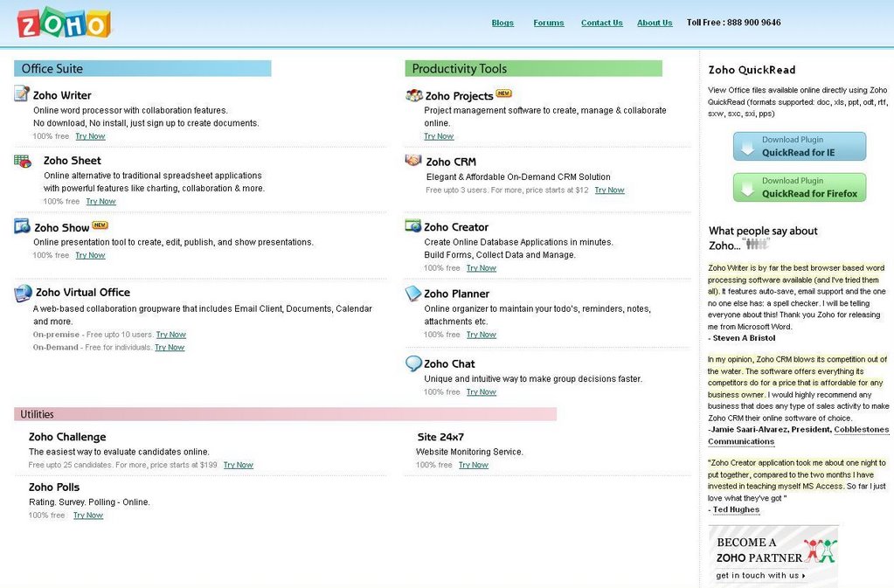Click the NEW badge beside Zoho Show
This screenshot has width=894, height=588.
[x=100, y=225]
